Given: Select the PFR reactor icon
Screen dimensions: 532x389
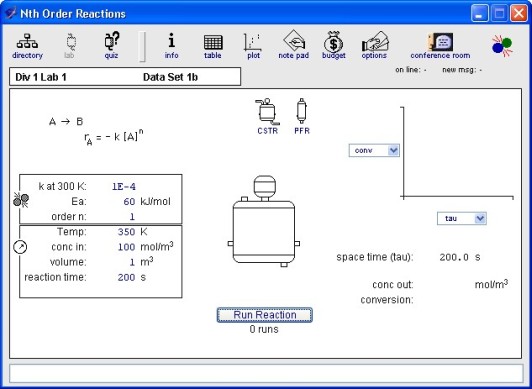Looking at the screenshot, I should (302, 116).
